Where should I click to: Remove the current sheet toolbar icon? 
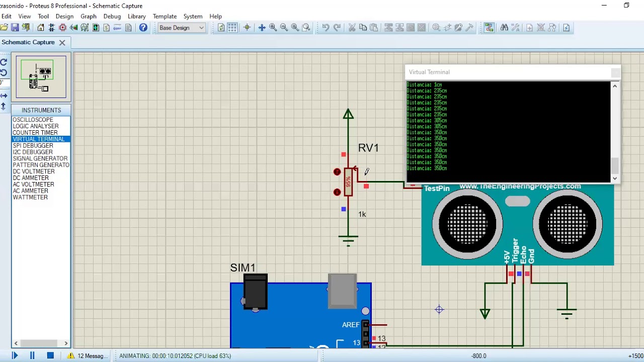pyautogui.click(x=541, y=28)
